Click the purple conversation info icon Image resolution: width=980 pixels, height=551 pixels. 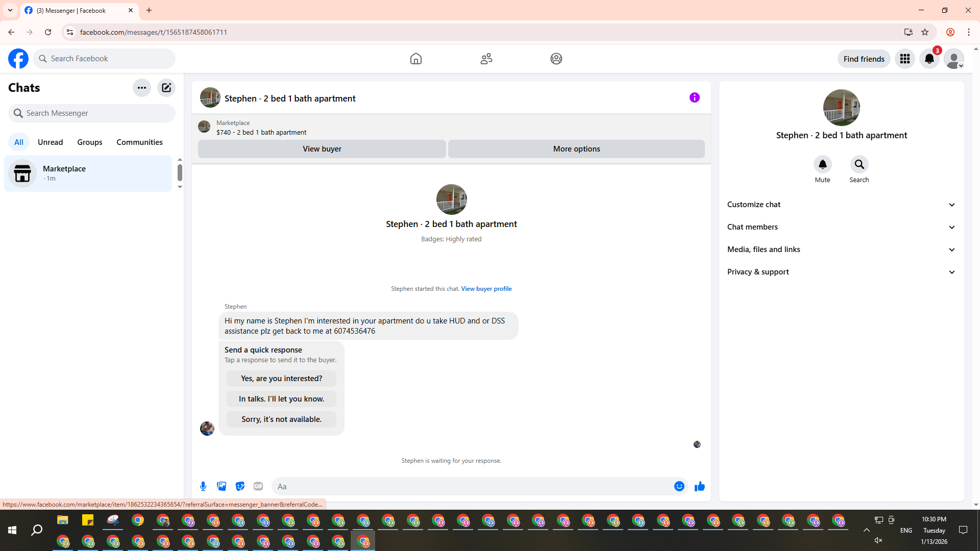(x=694, y=97)
